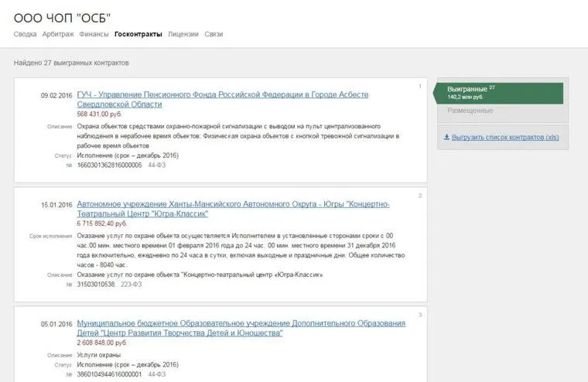Click contract number 3860104944616000001

pyautogui.click(x=109, y=373)
